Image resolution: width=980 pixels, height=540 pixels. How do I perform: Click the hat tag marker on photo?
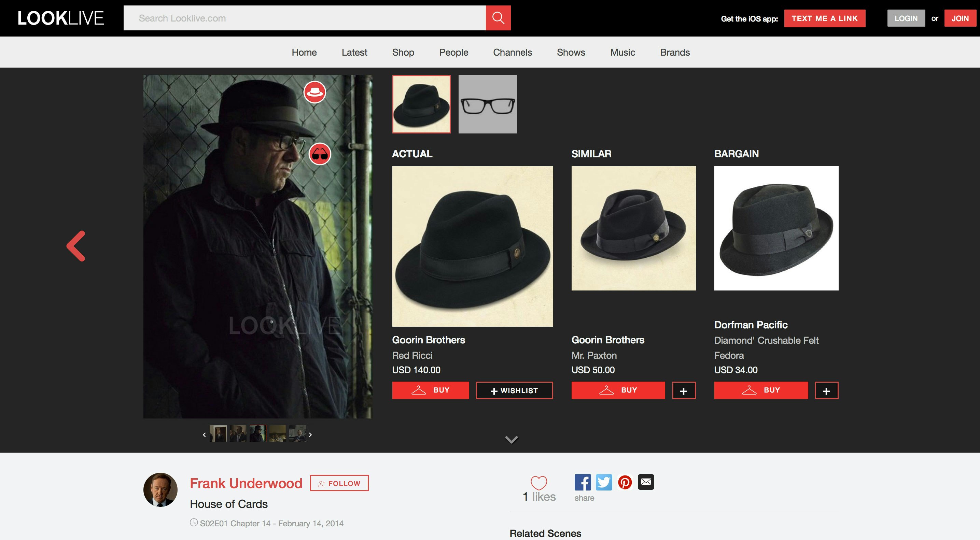tap(314, 92)
